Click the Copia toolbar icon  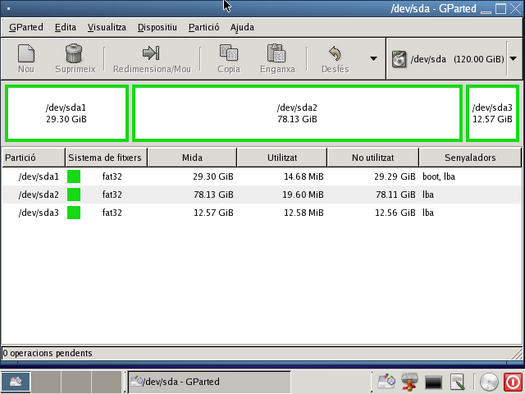pos(229,53)
